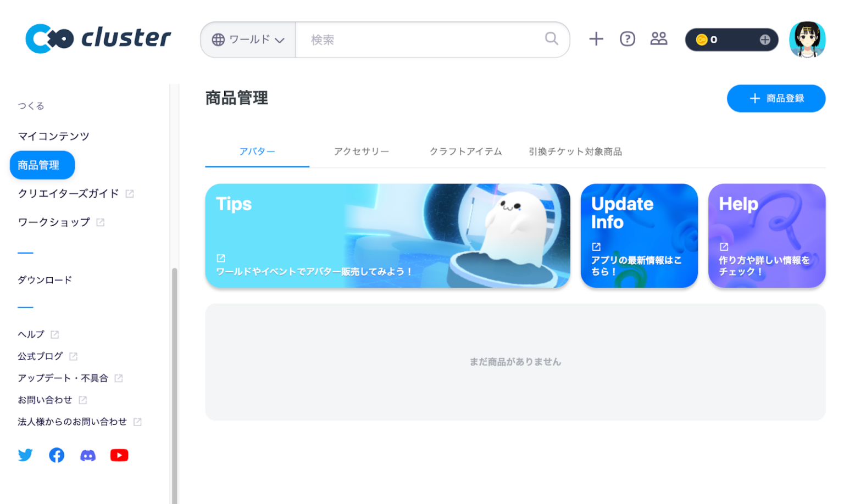Viewport: 844px width, 504px height.
Task: Click the question mark help icon
Action: point(627,38)
